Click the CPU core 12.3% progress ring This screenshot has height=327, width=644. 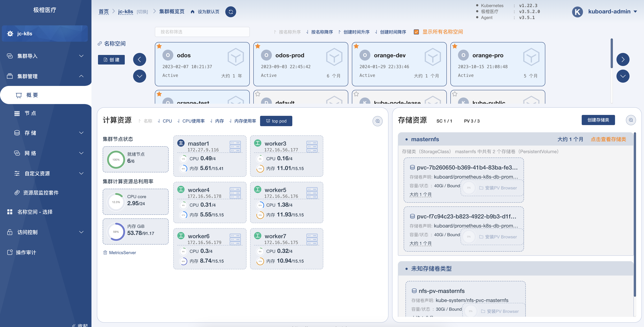point(116,202)
